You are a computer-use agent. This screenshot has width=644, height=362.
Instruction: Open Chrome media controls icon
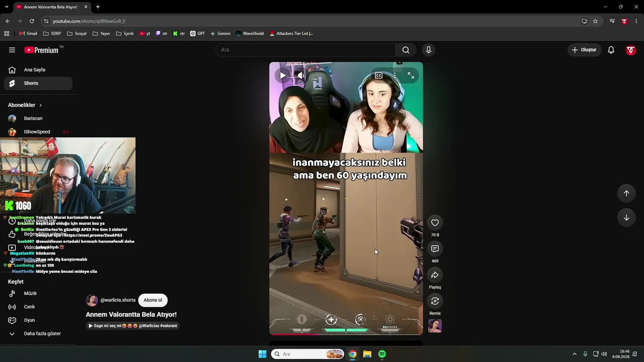tap(612, 21)
